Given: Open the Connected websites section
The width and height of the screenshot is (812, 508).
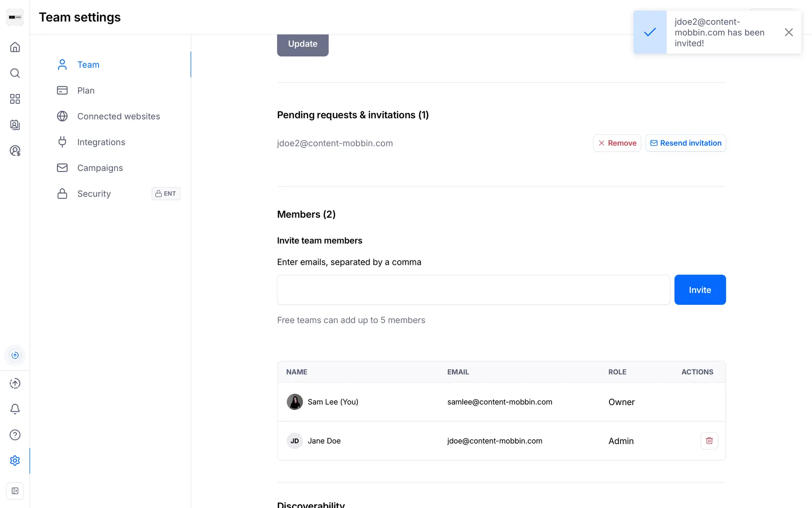Looking at the screenshot, I should click(x=118, y=116).
